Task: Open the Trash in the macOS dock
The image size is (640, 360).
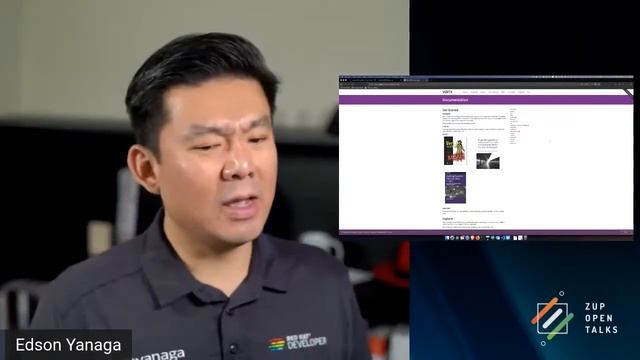Action: [x=525, y=238]
